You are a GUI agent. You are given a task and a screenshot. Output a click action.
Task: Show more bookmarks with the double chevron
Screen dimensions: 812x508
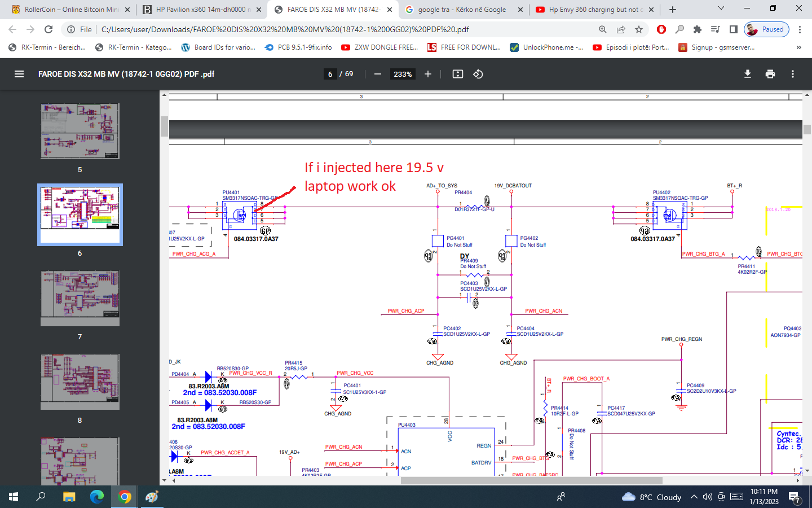point(798,47)
